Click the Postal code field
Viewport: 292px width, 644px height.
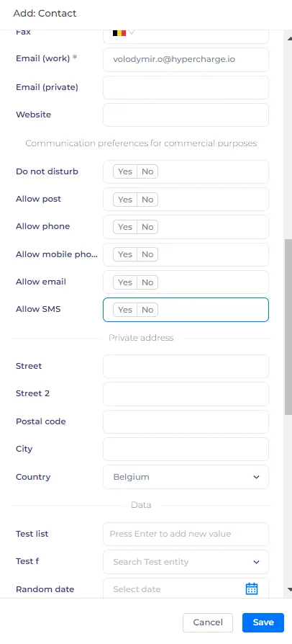click(x=186, y=422)
